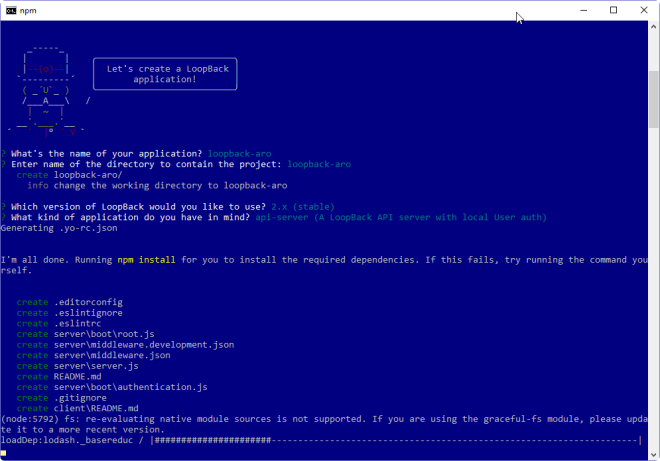This screenshot has height=461, width=660.
Task: Click the "2.x (stable)" version answer
Action: (303, 207)
